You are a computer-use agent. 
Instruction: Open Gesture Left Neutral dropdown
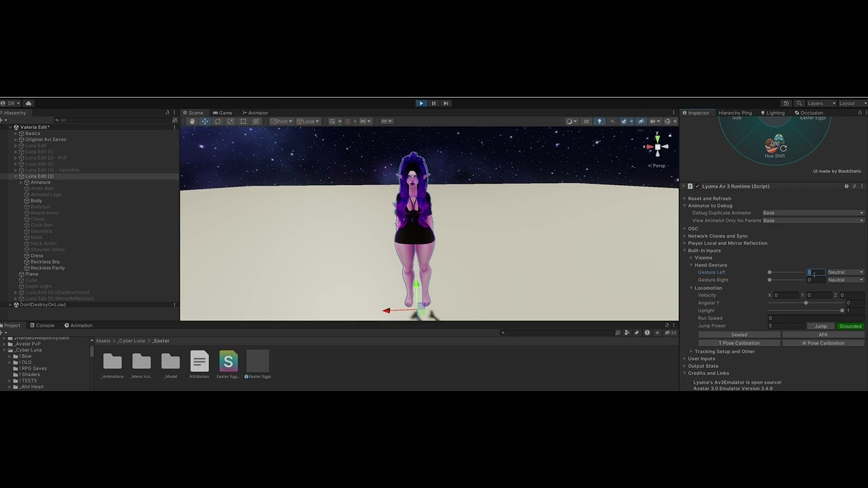click(x=846, y=272)
